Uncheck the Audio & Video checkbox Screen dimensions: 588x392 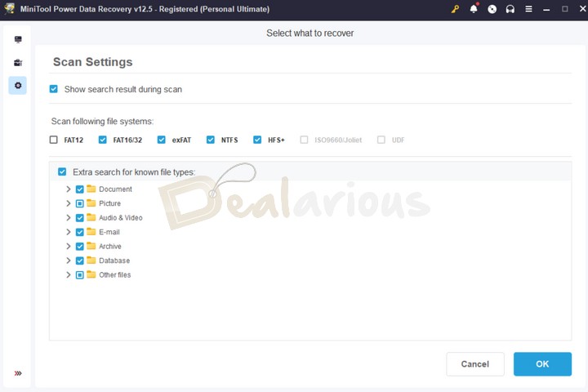tap(79, 218)
